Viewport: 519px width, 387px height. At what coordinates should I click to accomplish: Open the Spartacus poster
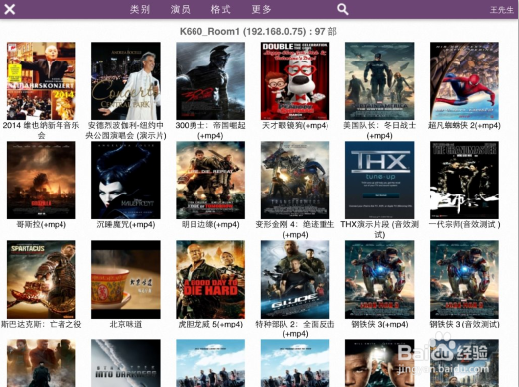point(41,279)
